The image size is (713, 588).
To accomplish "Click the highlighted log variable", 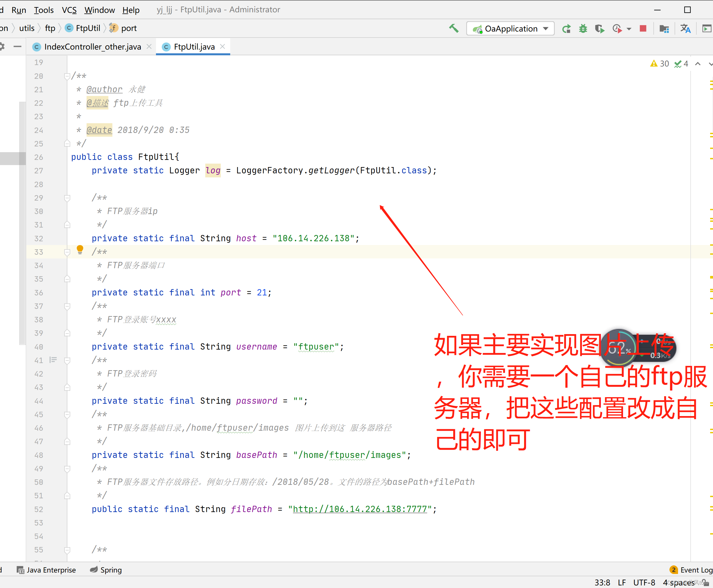I will [213, 170].
